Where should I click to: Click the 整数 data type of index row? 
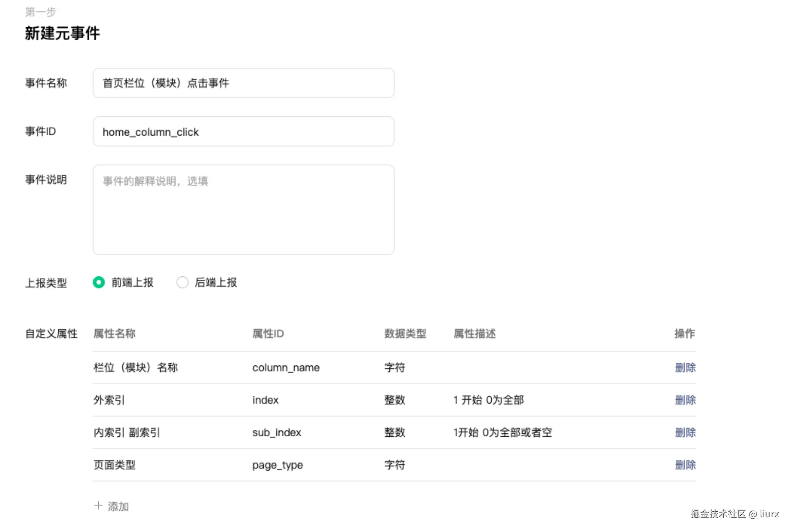pos(395,400)
